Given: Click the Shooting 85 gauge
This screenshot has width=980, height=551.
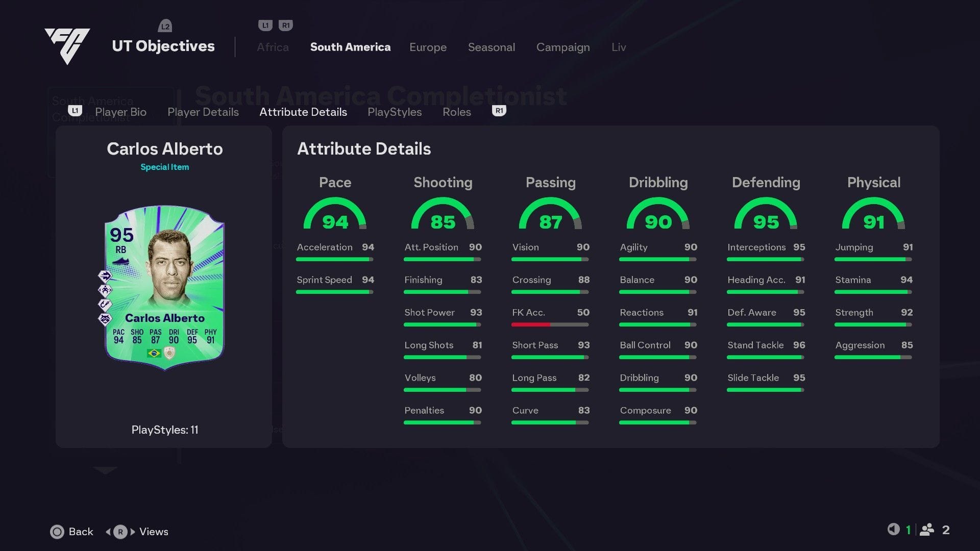Looking at the screenshot, I should coord(443,214).
